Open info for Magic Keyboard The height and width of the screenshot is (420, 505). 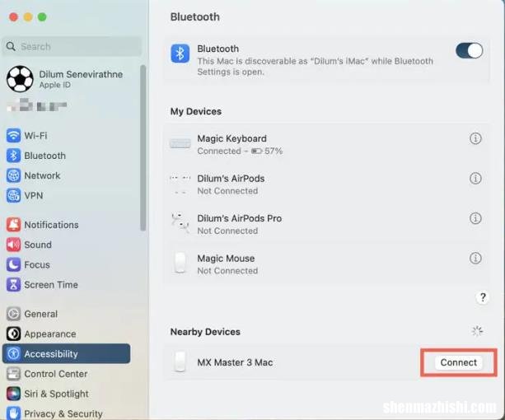click(475, 138)
